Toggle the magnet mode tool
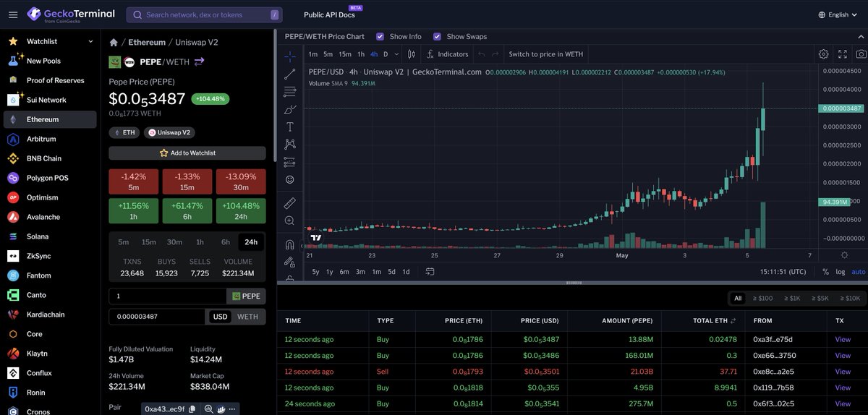Screen dimensions: 868x415 pyautogui.click(x=290, y=244)
